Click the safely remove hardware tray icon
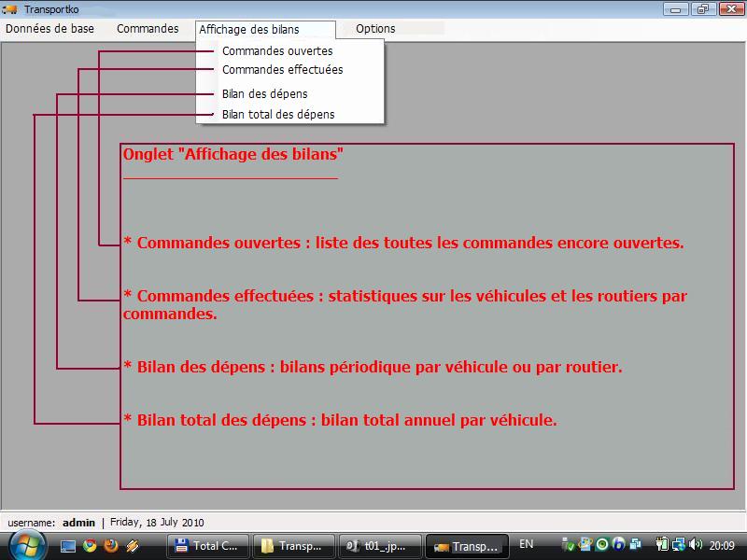Viewport: 747px width, 560px height. click(x=568, y=544)
